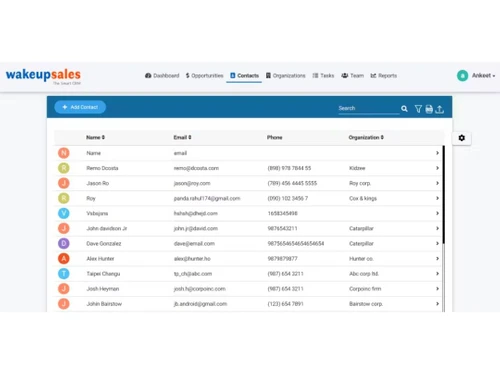Select avatar R of Roy row

click(x=64, y=198)
